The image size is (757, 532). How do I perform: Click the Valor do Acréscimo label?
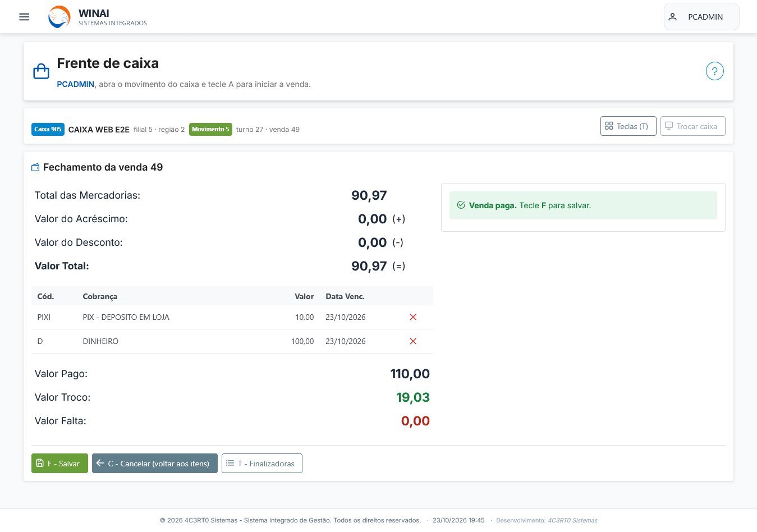[x=81, y=219]
